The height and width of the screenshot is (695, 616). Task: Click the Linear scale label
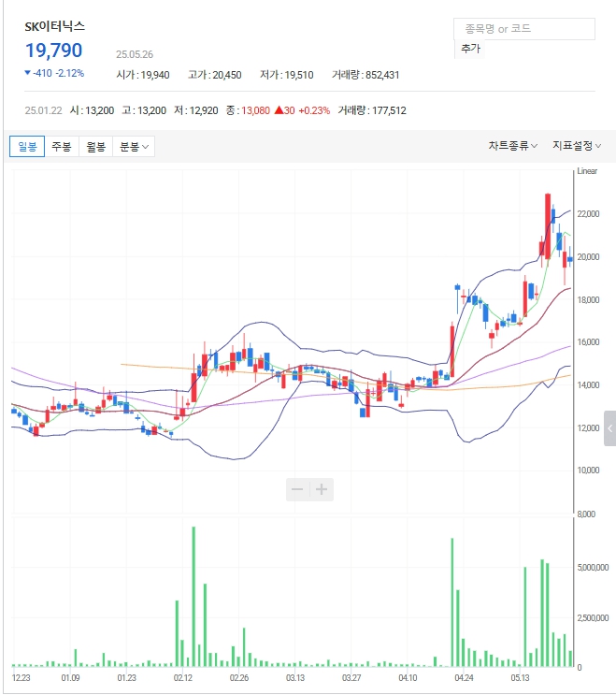[587, 171]
